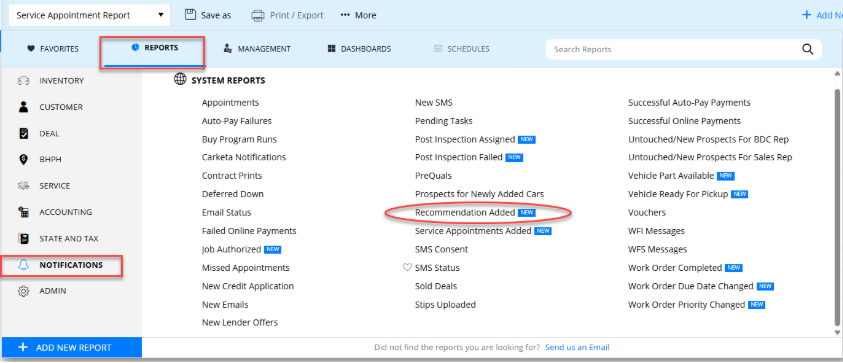Open the PreQuals report
Image resolution: width=843 pixels, height=363 pixels.
coord(433,176)
